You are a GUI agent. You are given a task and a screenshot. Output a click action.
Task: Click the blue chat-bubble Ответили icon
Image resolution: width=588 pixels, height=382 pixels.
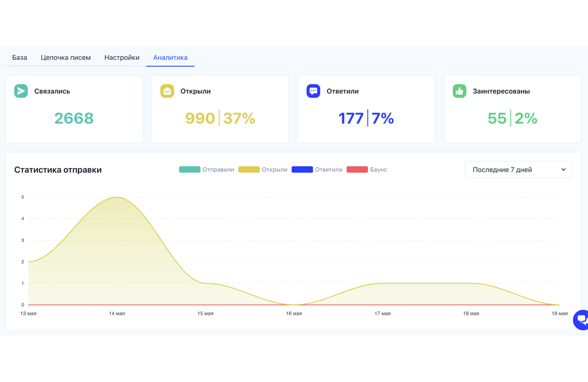313,91
